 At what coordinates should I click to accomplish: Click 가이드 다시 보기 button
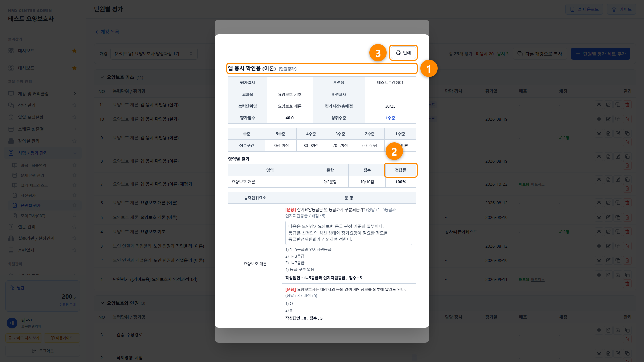(24, 338)
